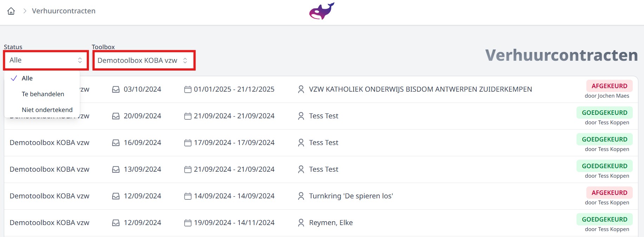This screenshot has width=644, height=237.
Task: Open the Status dropdown showing Alle
Action: [46, 60]
